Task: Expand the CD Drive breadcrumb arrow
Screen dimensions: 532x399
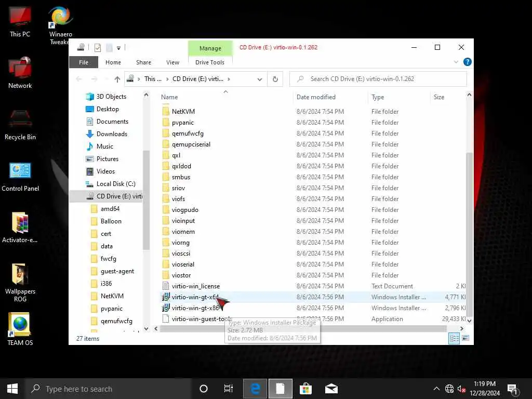Action: tap(229, 79)
